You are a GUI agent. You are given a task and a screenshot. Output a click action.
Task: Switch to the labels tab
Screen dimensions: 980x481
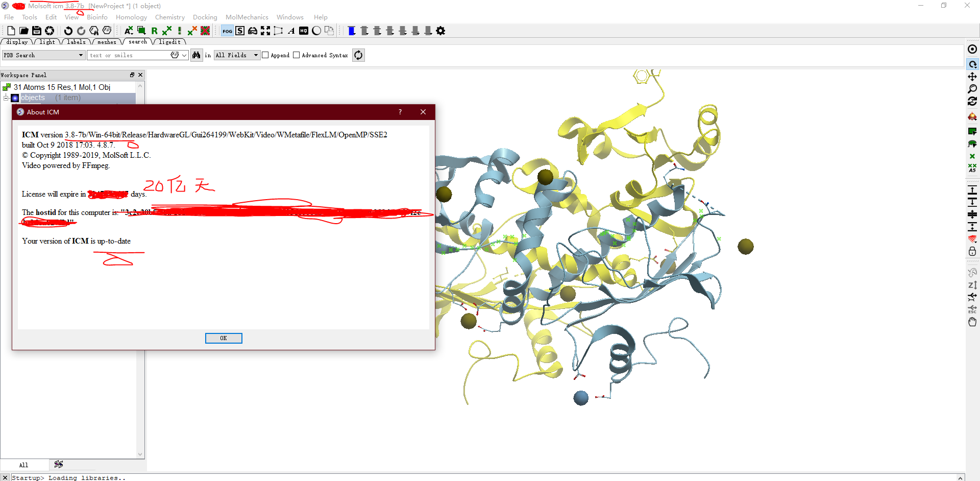76,42
